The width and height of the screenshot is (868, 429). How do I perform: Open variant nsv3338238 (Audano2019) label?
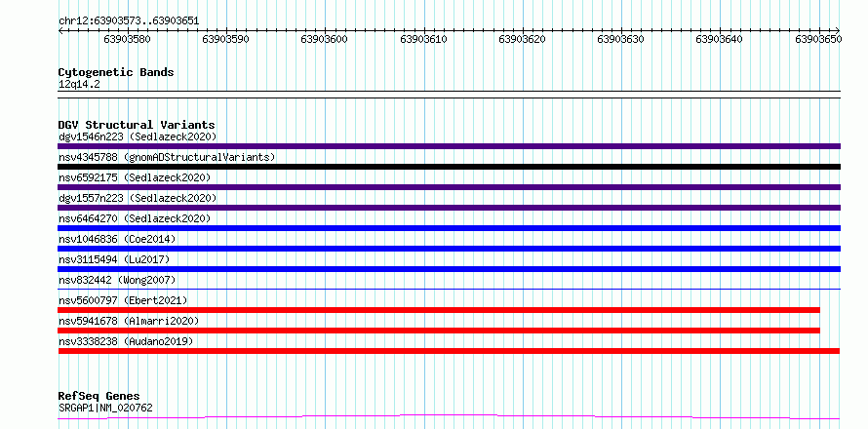tap(126, 341)
